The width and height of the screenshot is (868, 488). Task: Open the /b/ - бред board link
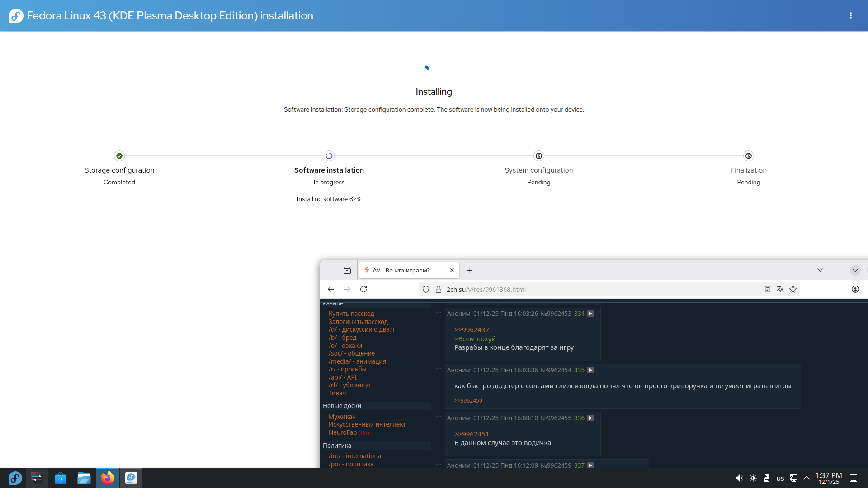342,338
